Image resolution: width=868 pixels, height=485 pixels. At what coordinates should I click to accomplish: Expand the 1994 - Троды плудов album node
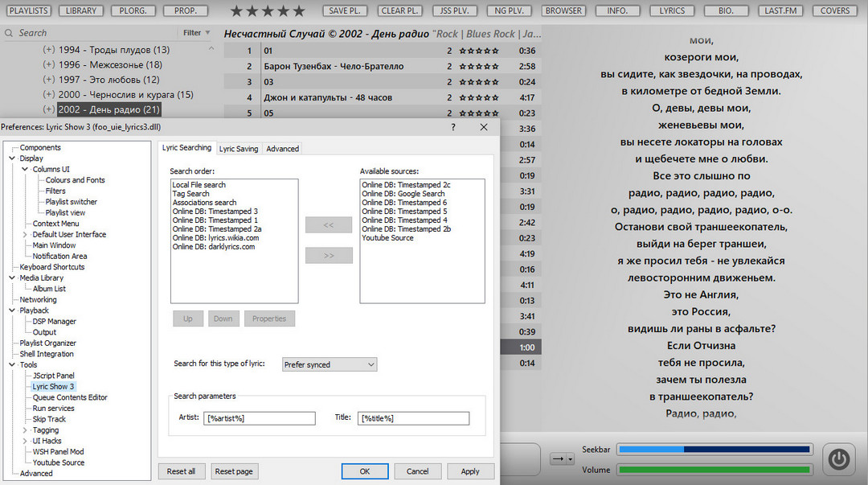point(49,50)
